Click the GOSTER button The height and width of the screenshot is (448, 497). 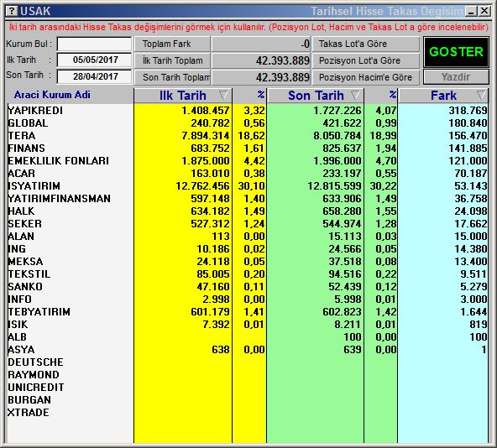[x=456, y=52]
